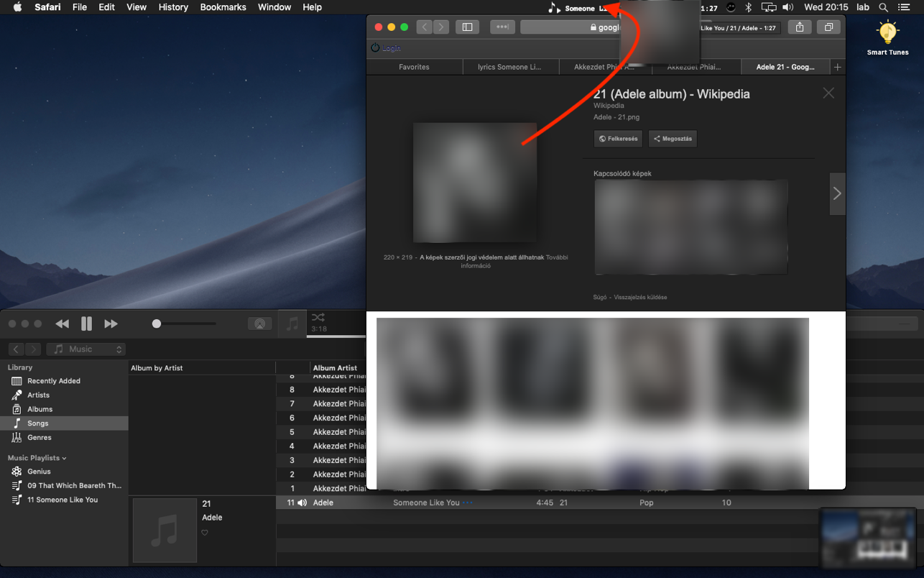Screen dimensions: 924x578
Task: Toggle Safari sidebar button
Action: click(x=467, y=27)
